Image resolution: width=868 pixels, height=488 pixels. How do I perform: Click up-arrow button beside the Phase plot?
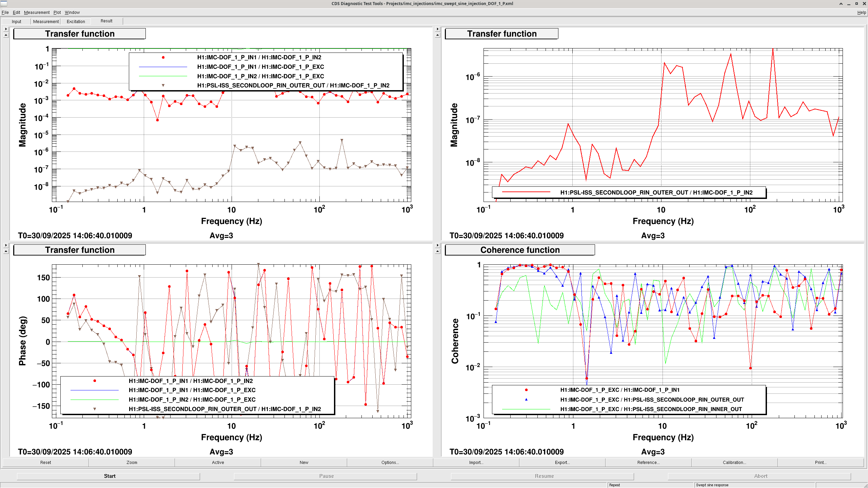pyautogui.click(x=6, y=251)
